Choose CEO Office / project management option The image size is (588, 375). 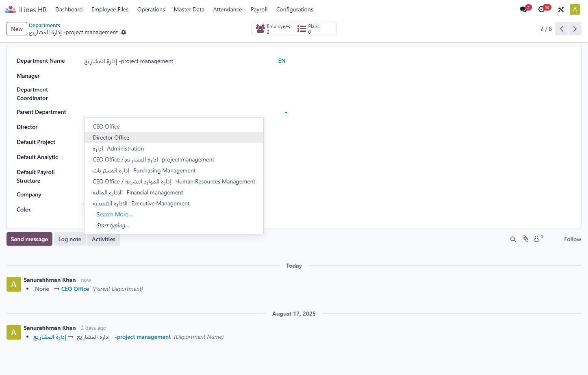tap(174, 159)
